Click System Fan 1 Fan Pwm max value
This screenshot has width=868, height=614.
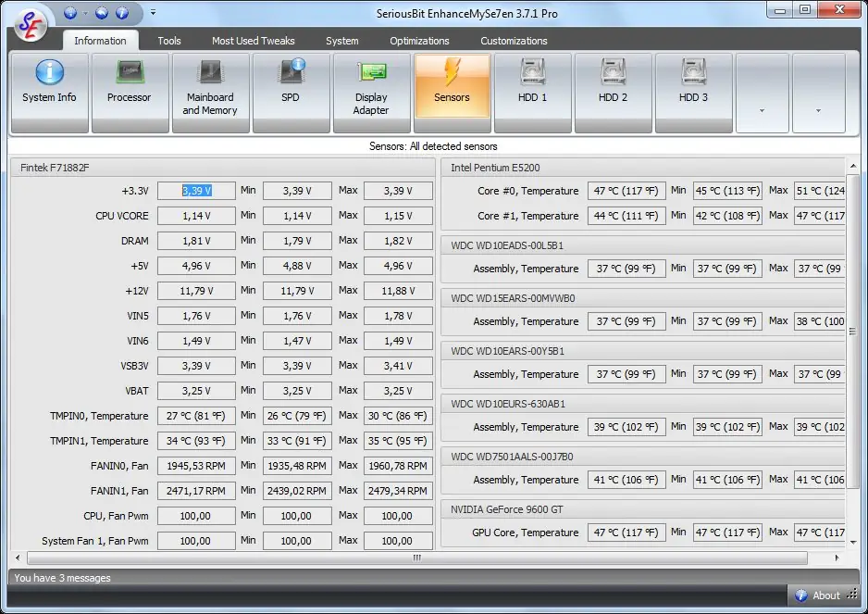coord(398,541)
